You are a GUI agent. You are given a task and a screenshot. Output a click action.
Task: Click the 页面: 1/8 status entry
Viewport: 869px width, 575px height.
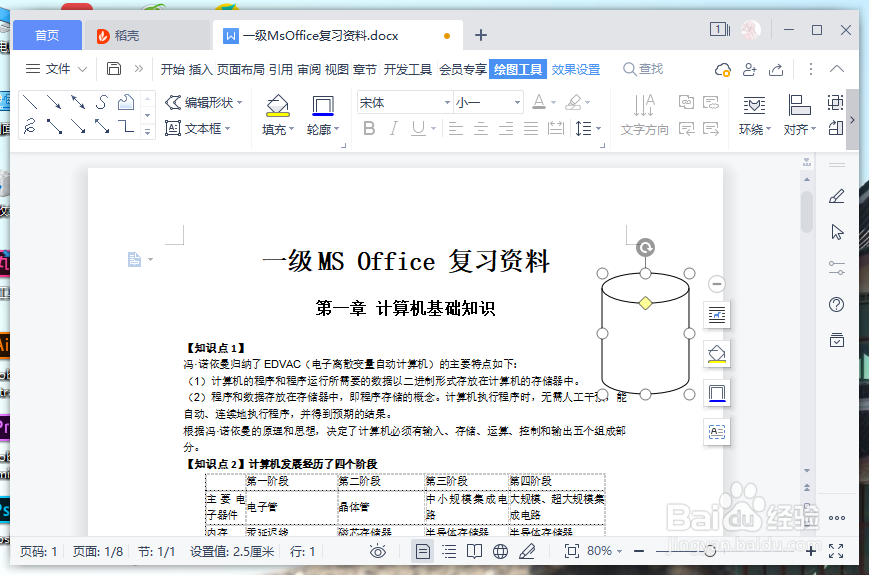click(98, 552)
